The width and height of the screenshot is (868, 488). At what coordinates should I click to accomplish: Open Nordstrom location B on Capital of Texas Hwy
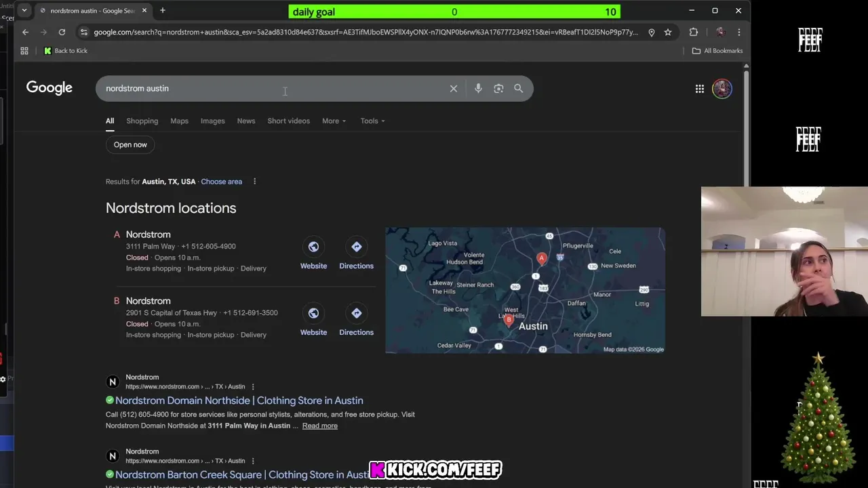pos(149,301)
